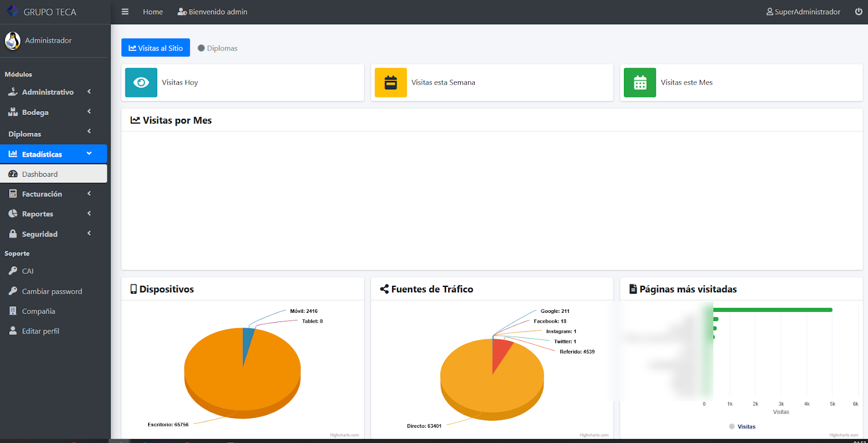Expand the Diplomas module chevron
This screenshot has height=443, width=868.
[89, 131]
